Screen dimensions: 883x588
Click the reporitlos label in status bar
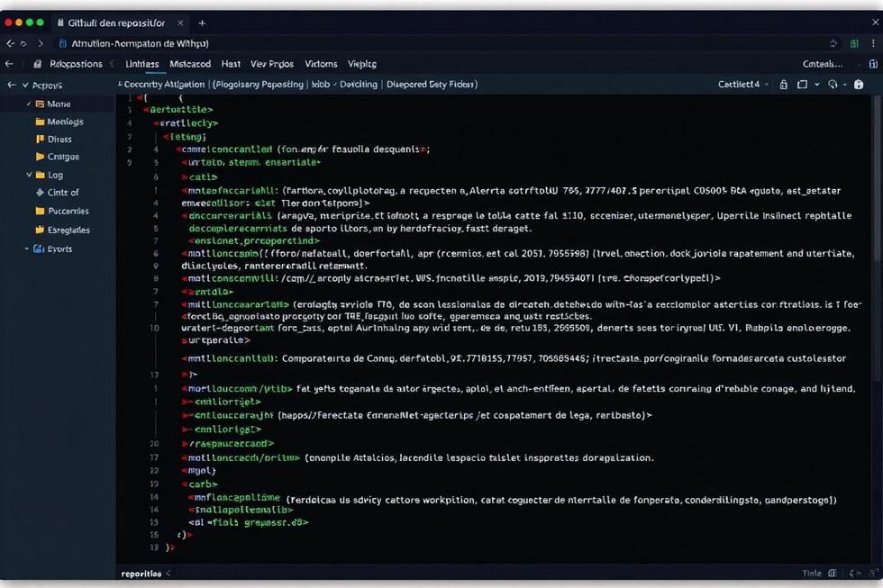(141, 574)
